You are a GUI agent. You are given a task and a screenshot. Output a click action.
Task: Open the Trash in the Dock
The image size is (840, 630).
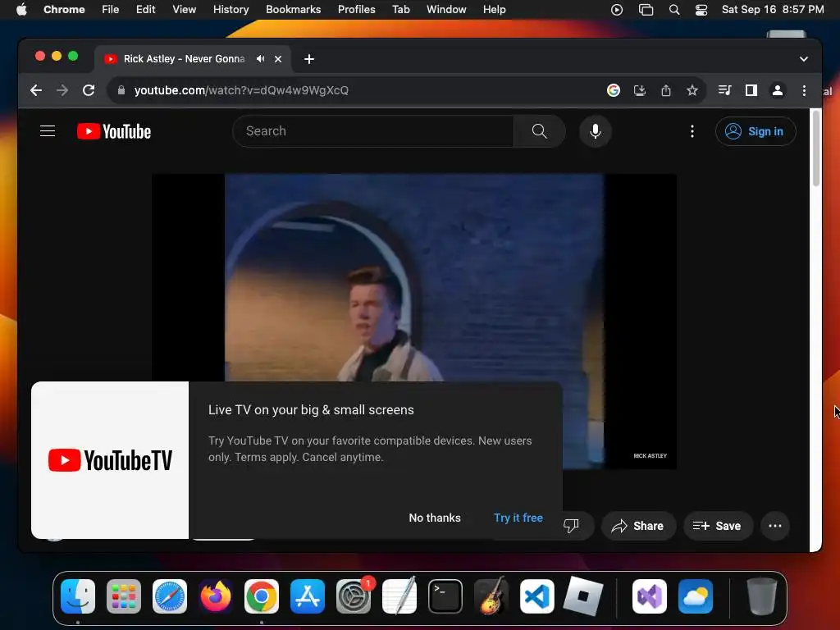click(762, 596)
